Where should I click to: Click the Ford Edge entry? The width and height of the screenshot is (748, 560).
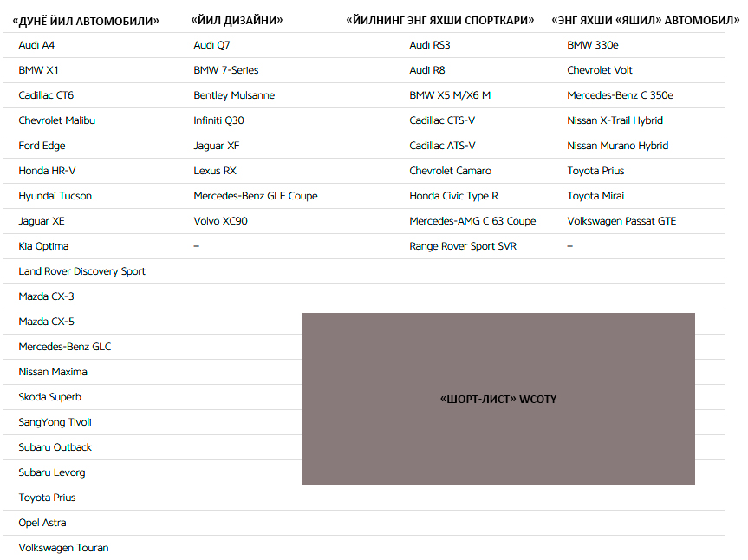42,146
